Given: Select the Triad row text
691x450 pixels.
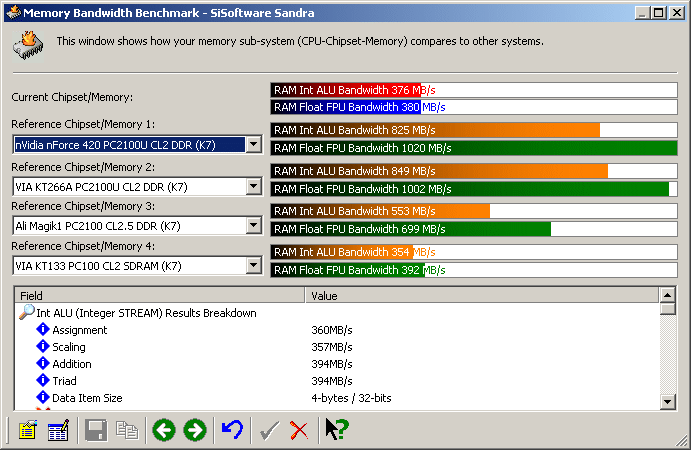Looking at the screenshot, I should pyautogui.click(x=64, y=381).
